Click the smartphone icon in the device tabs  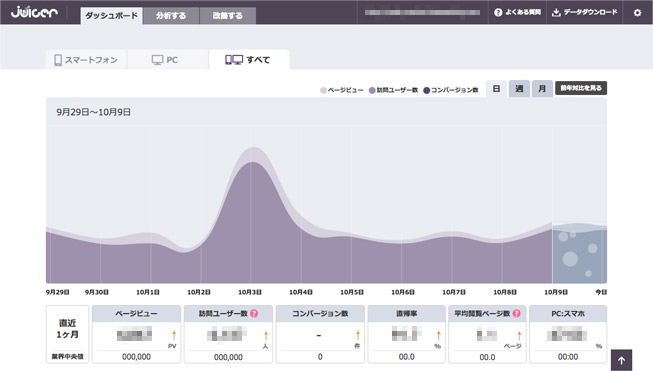pos(58,60)
